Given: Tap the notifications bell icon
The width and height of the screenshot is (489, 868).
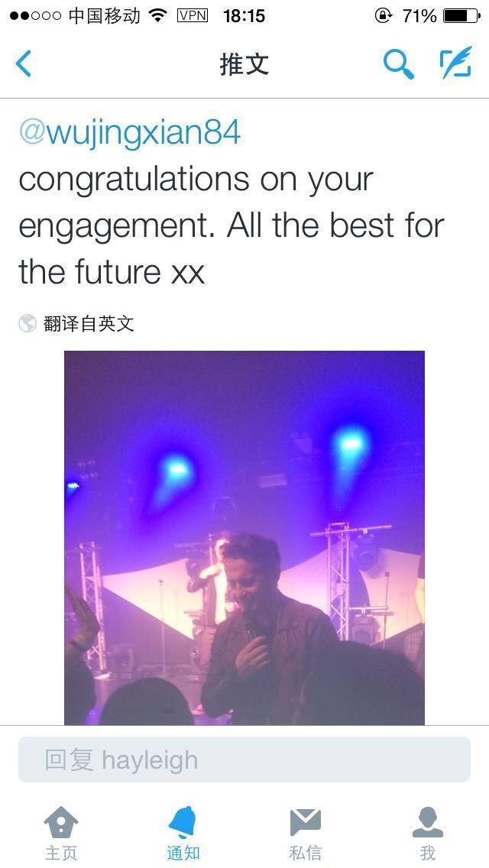Looking at the screenshot, I should click(x=183, y=822).
